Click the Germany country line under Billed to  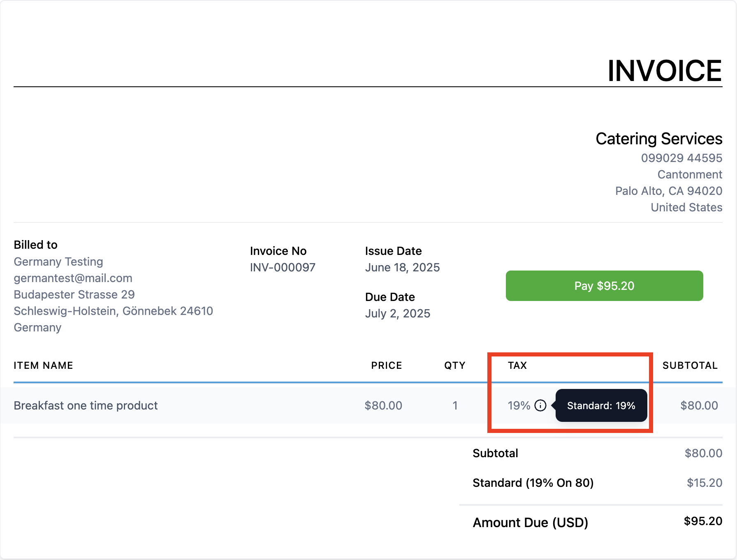38,328
